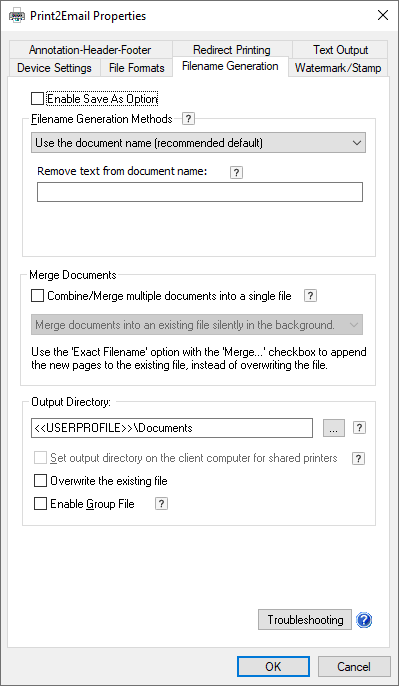Toggle Set output directory on client computer checkbox

click(x=40, y=458)
